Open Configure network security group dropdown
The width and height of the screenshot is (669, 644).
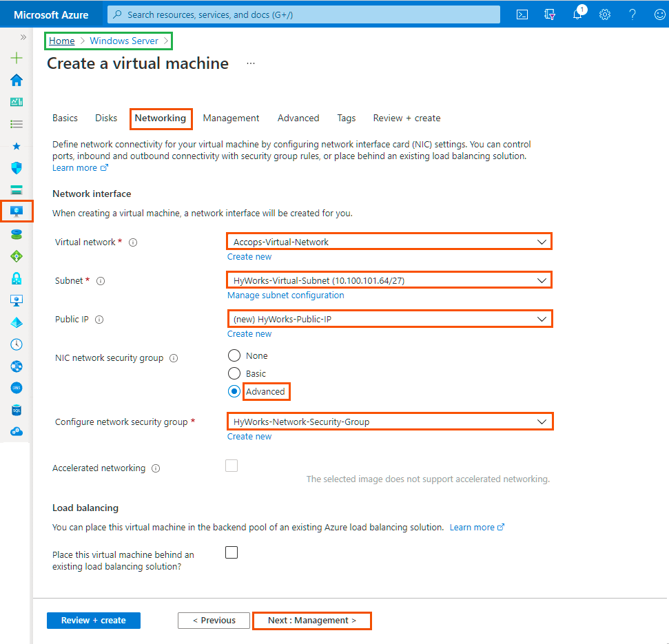click(x=390, y=422)
